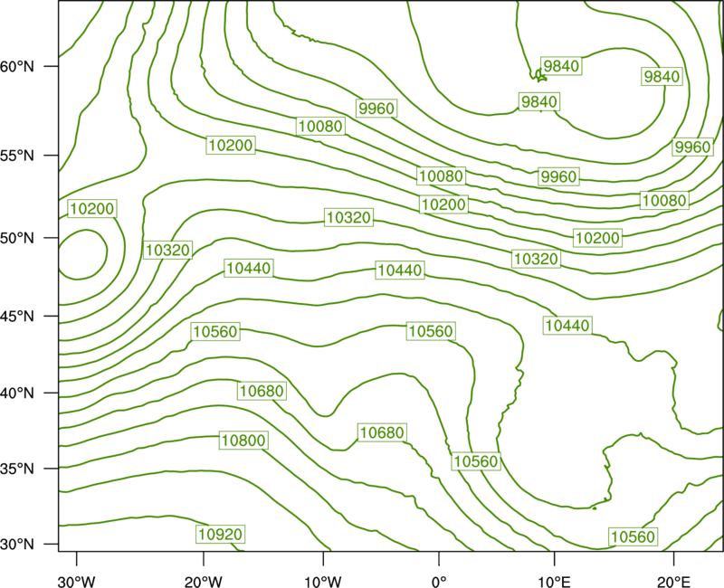
Task: Select the 10°E longitude axis label
Action: point(554,582)
